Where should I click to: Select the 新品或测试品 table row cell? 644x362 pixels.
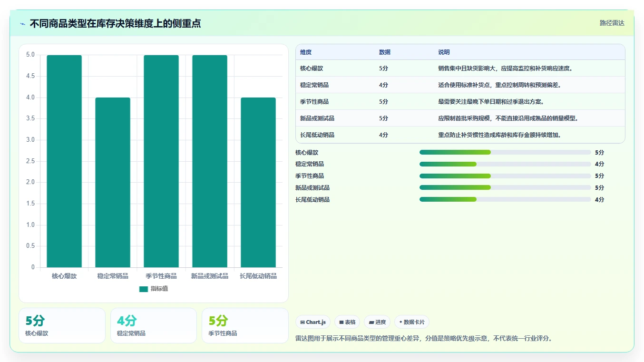317,118
